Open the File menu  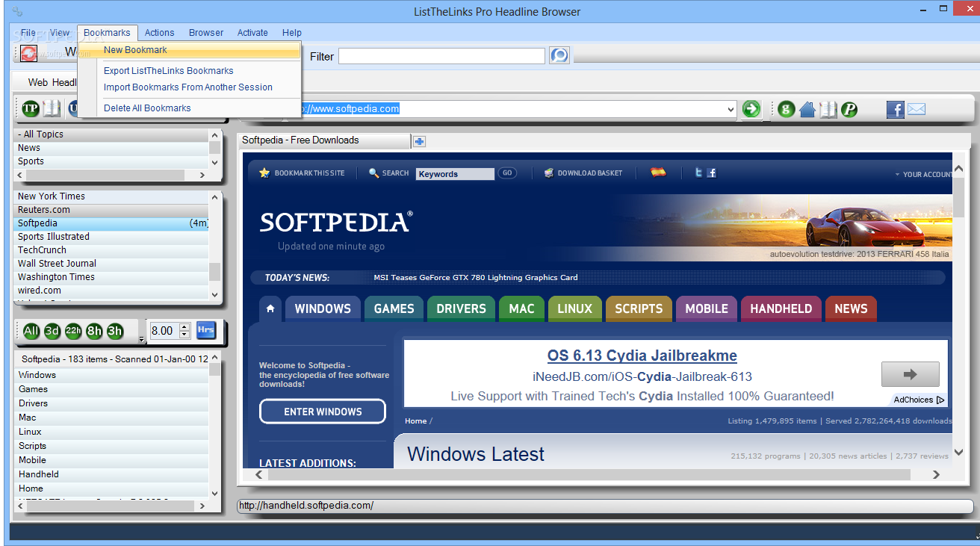click(x=28, y=33)
